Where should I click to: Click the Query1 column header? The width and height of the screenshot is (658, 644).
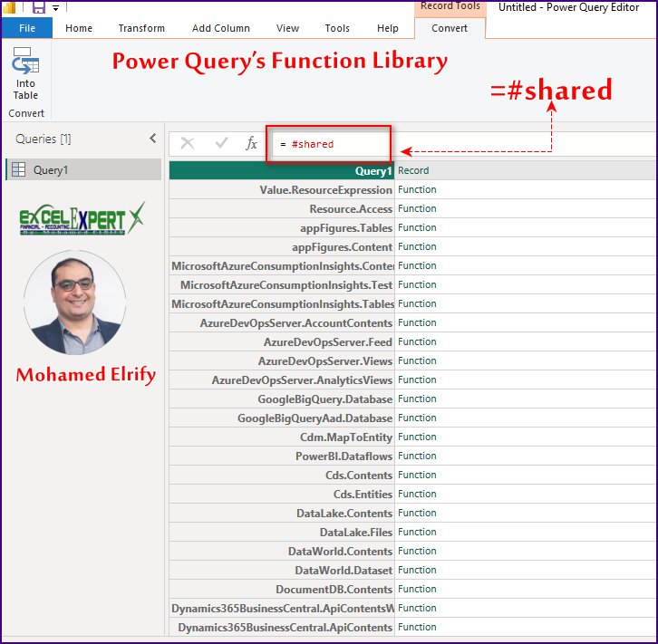282,170
